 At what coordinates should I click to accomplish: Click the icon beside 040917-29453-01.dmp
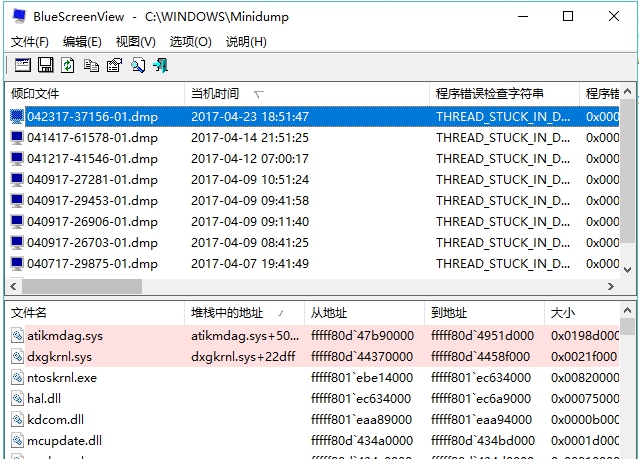17,200
